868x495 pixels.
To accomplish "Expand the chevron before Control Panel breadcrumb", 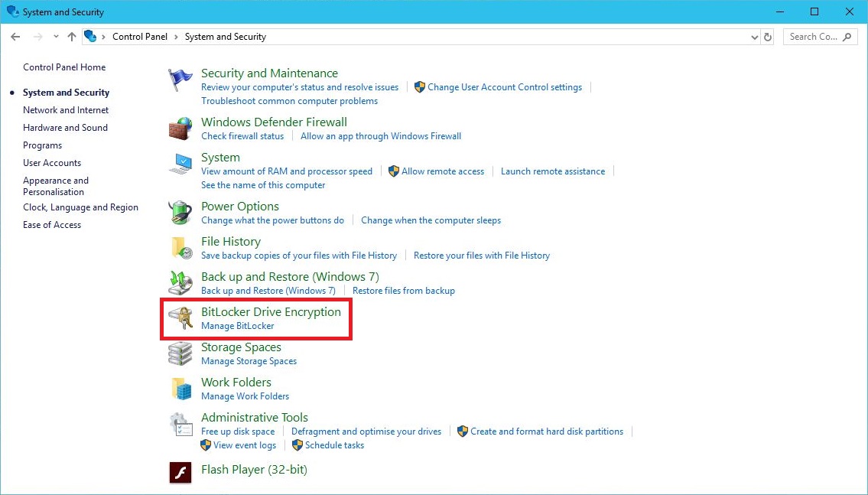I will (x=103, y=37).
